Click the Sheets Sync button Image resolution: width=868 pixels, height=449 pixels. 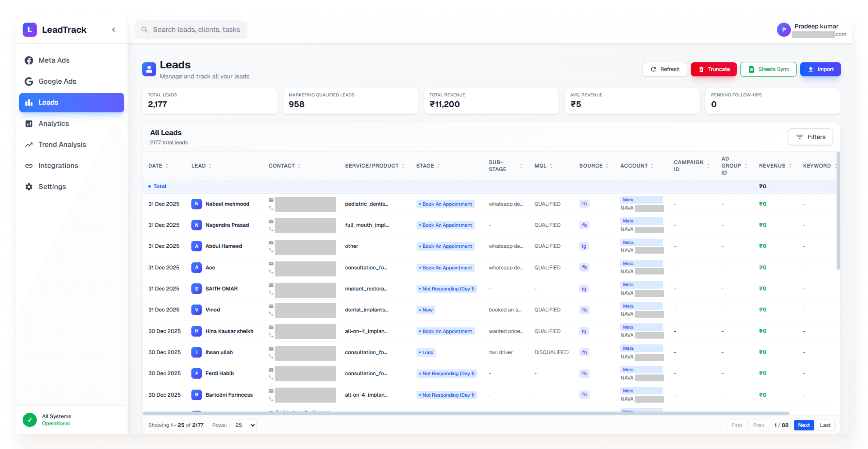768,69
